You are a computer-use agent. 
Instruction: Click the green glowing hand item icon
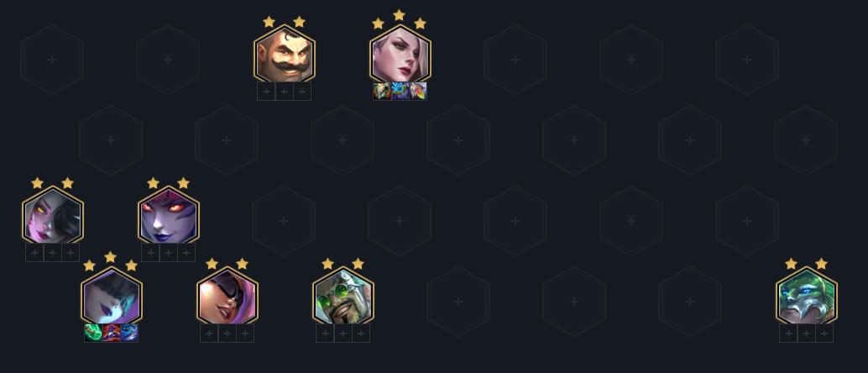(93, 333)
